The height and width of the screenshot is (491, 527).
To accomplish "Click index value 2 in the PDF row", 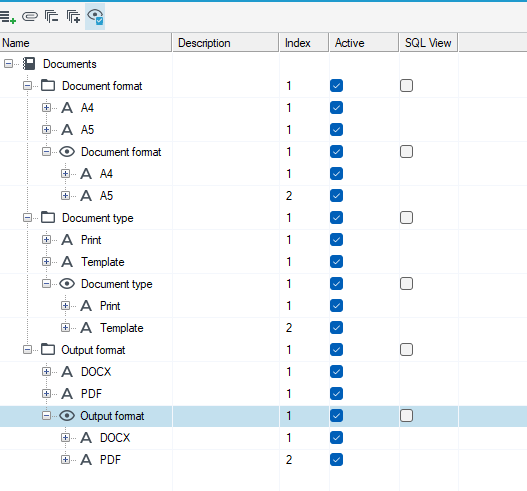I will (289, 460).
